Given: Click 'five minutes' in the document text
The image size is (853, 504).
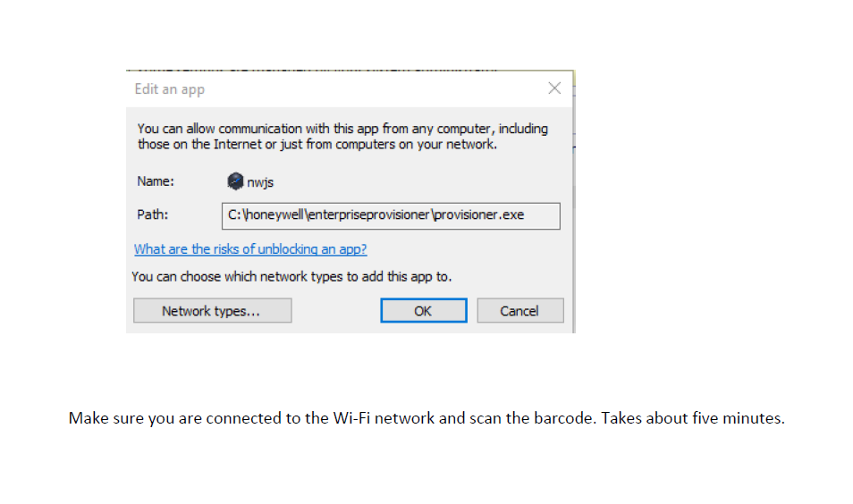Looking at the screenshot, I should [x=739, y=418].
